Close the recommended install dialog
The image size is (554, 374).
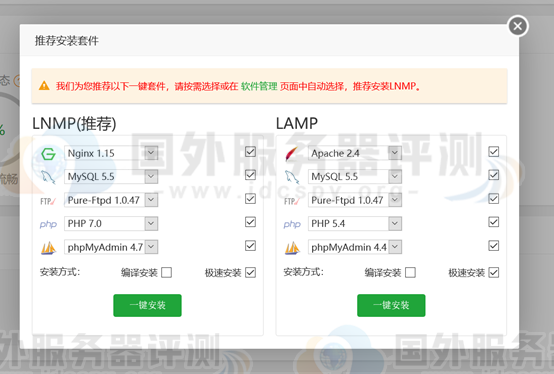[x=518, y=26]
